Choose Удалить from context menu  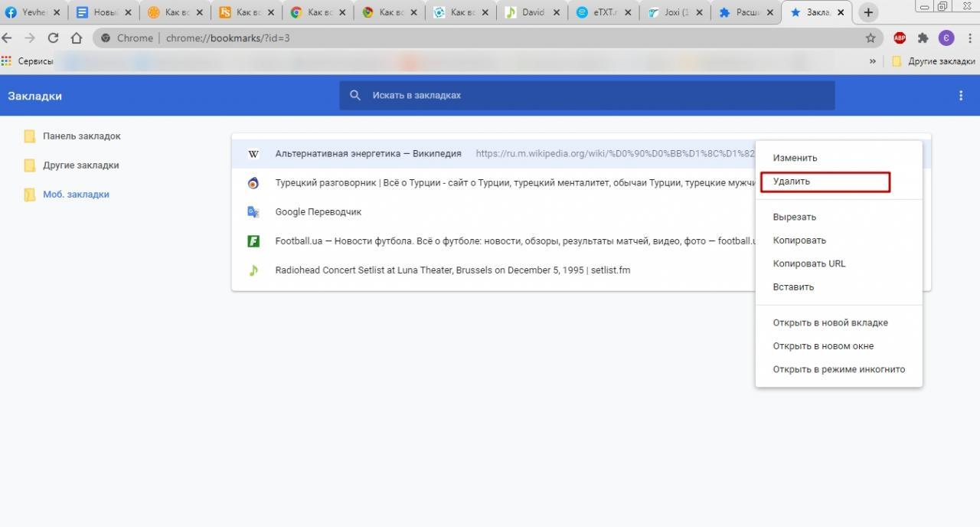(x=838, y=182)
